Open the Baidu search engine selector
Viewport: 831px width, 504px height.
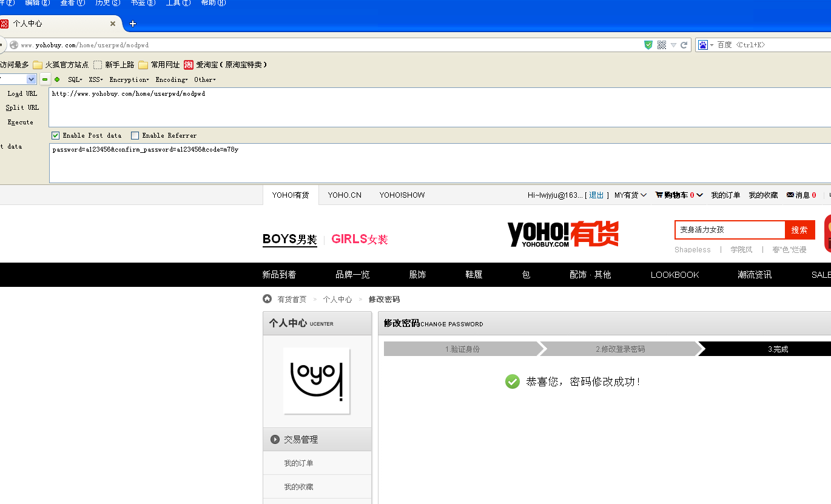pos(705,45)
